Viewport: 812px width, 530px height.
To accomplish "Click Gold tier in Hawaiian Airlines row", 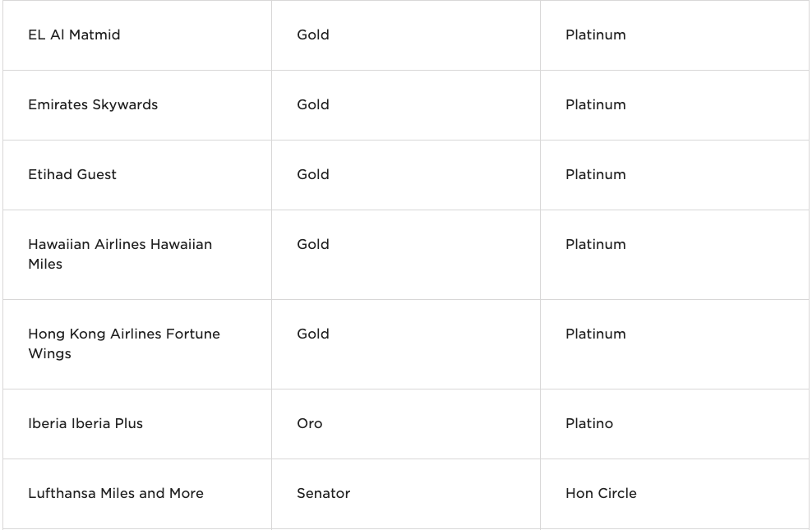I will coord(313,244).
